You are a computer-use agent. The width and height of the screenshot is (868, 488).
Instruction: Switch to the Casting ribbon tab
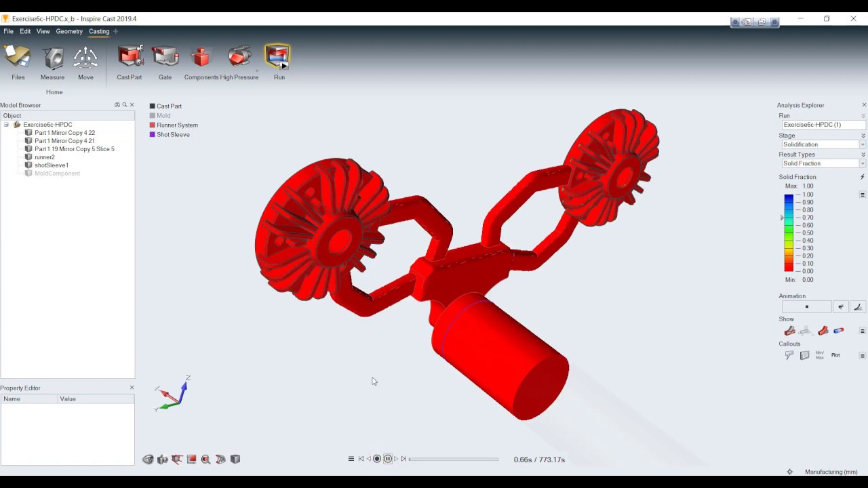(99, 31)
